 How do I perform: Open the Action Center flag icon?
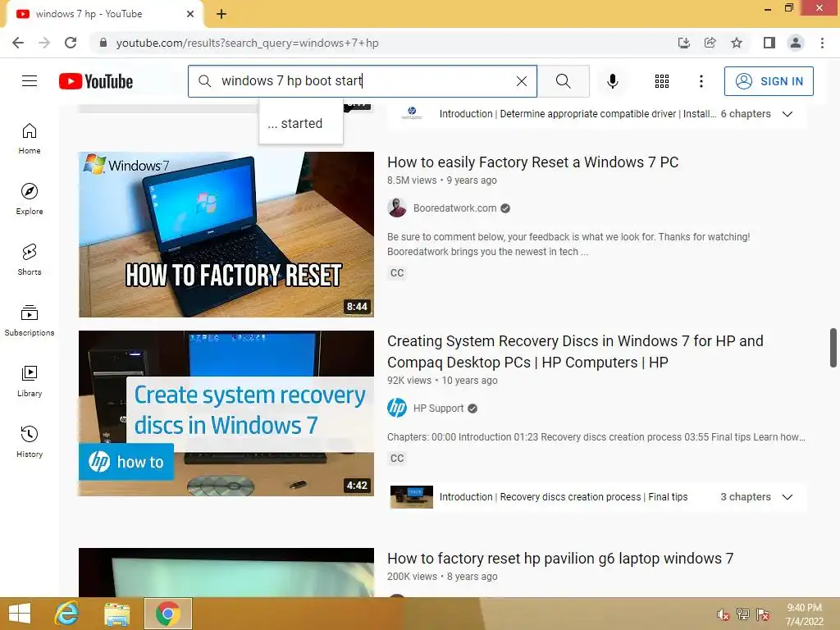(762, 614)
